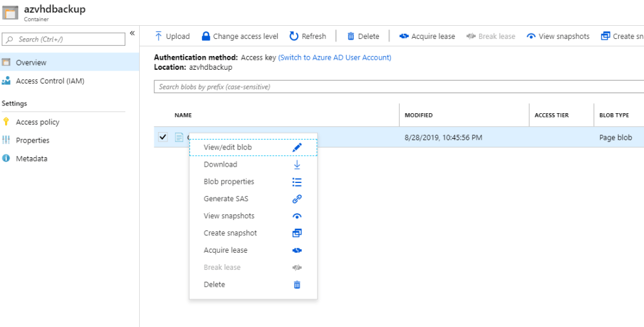Open Blob properties from context menu
644x327 pixels.
coord(229,182)
